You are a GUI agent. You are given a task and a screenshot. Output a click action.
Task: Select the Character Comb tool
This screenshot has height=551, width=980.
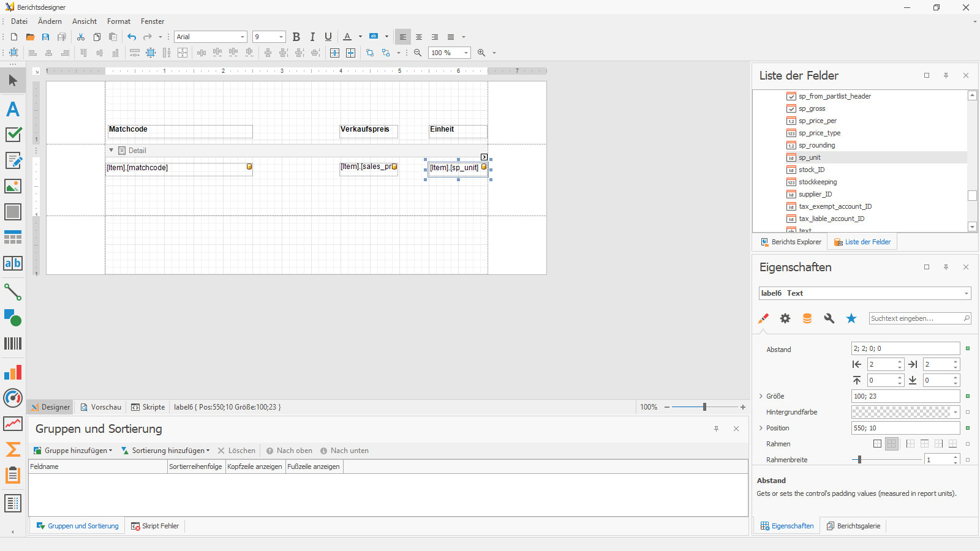click(x=13, y=263)
